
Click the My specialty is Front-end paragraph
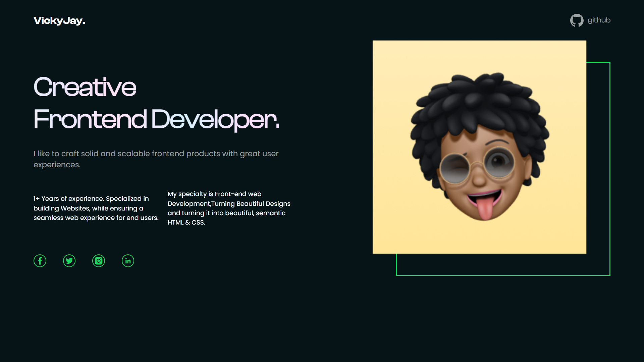[x=229, y=203]
